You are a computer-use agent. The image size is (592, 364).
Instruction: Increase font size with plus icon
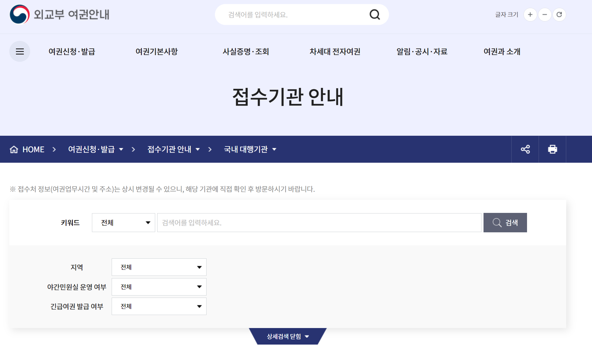[x=530, y=15]
